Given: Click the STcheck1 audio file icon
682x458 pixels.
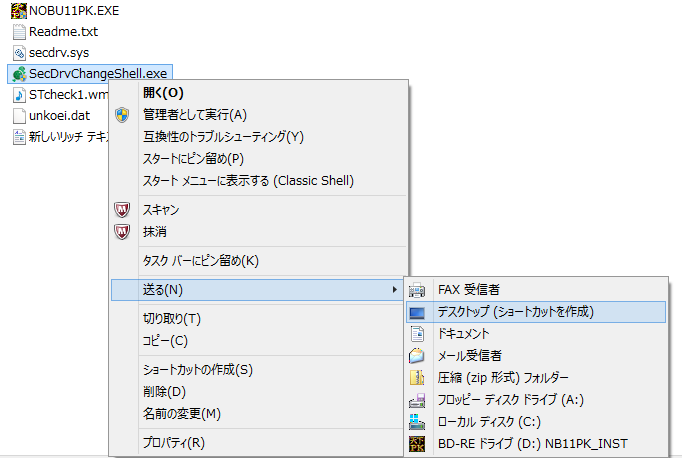Looking at the screenshot, I should point(18,95).
